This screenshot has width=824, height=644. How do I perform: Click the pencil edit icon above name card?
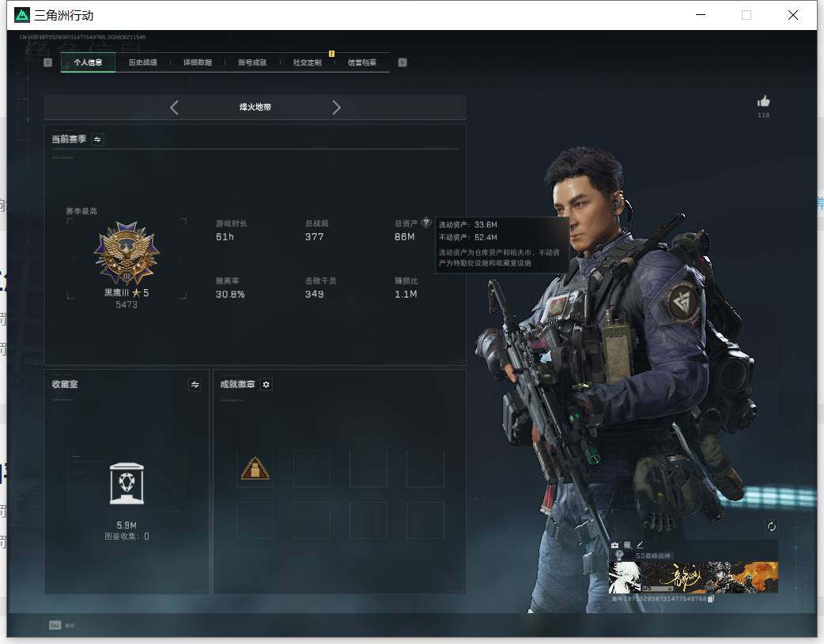pyautogui.click(x=640, y=545)
